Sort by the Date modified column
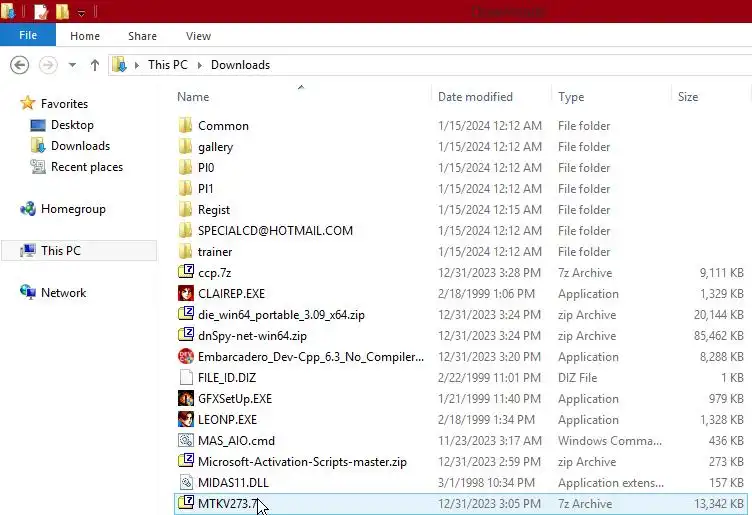 click(x=475, y=97)
